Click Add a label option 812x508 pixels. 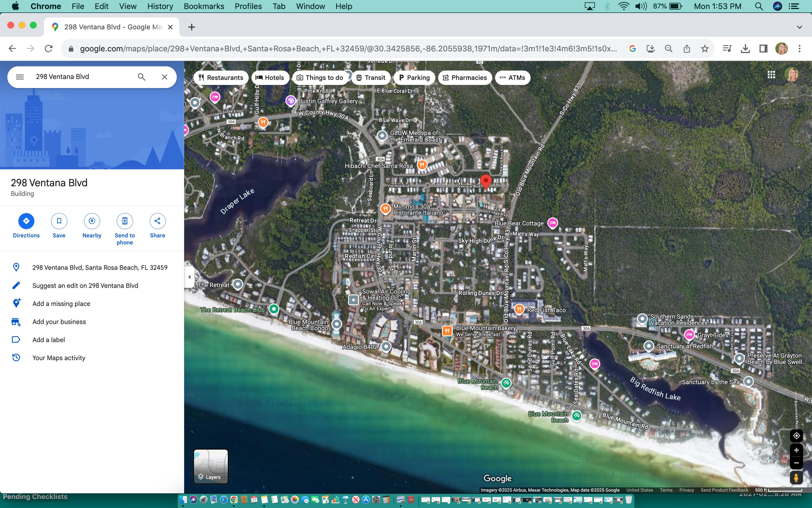pos(92,340)
